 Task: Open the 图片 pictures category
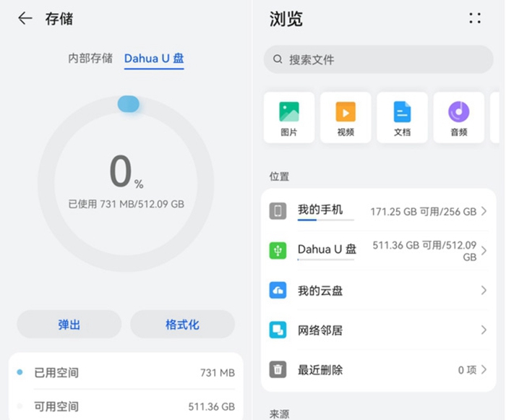[x=289, y=118]
